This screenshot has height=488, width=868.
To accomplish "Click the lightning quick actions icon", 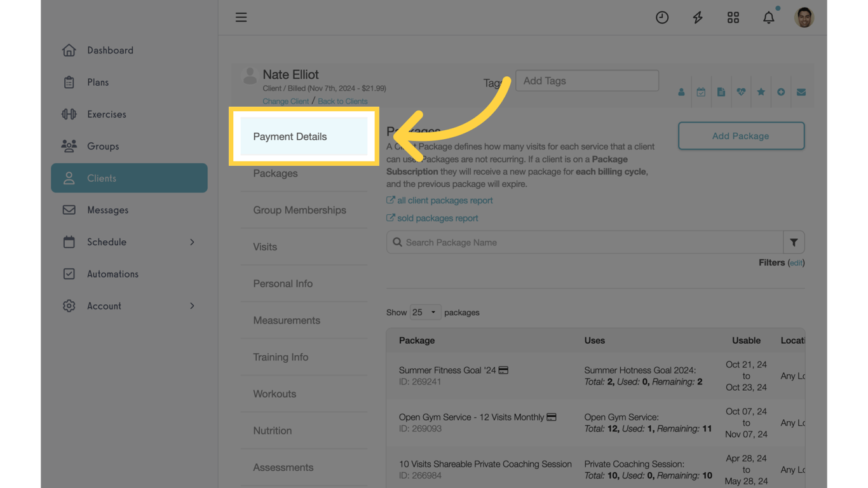I will [x=698, y=17].
